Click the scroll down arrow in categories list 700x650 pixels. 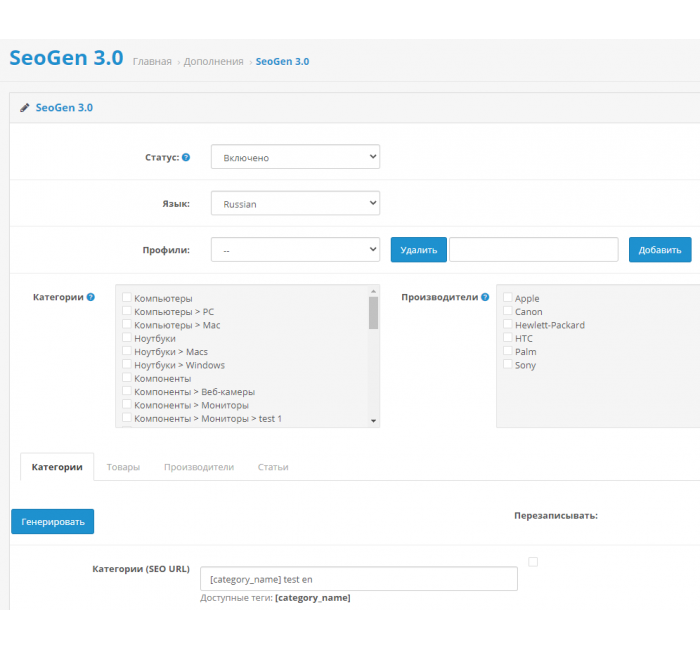pos(374,421)
